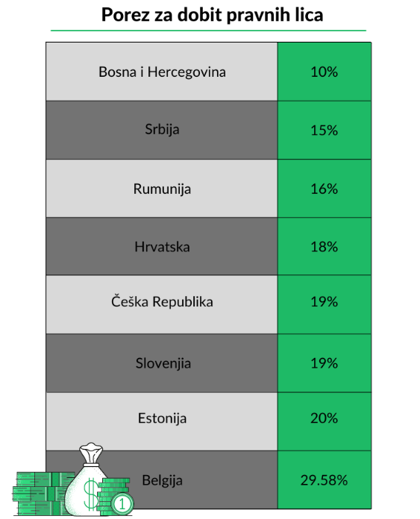
Task: Select the Srbija country cell
Action: (162, 130)
